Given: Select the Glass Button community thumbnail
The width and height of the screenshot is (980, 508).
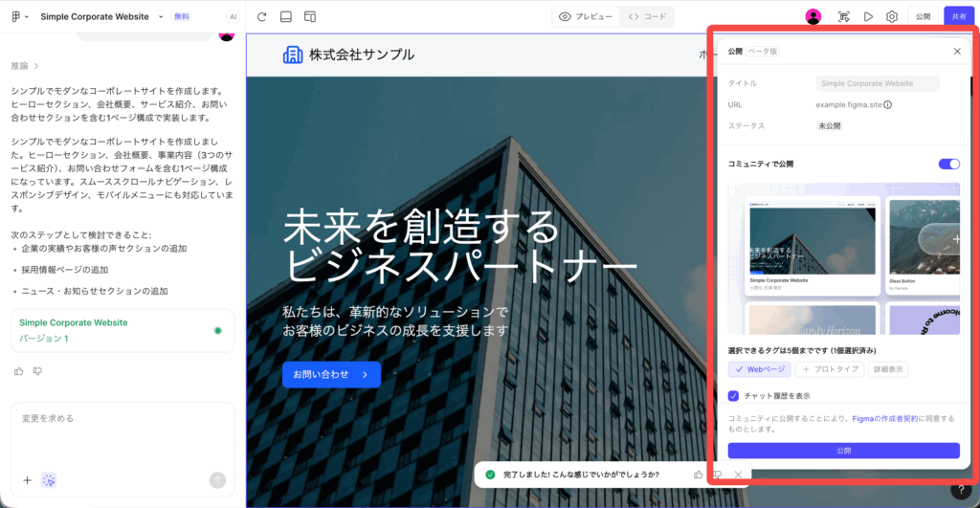Looking at the screenshot, I should tap(924, 246).
